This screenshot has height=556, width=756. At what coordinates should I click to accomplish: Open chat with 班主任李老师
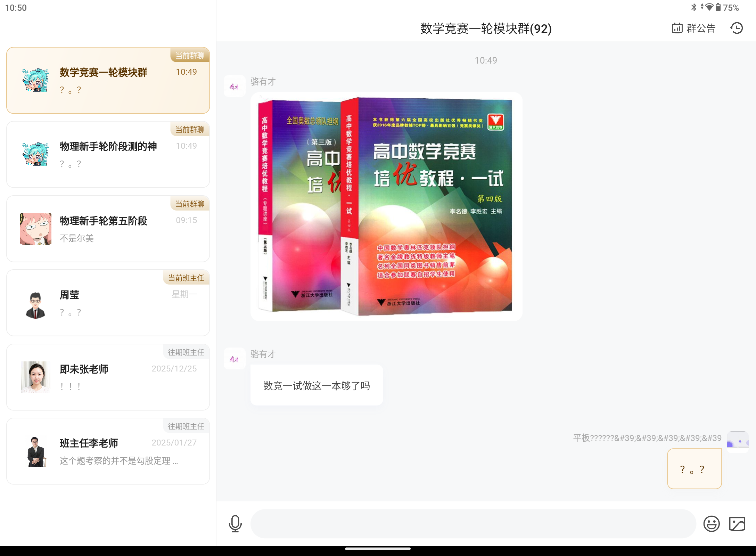(108, 451)
